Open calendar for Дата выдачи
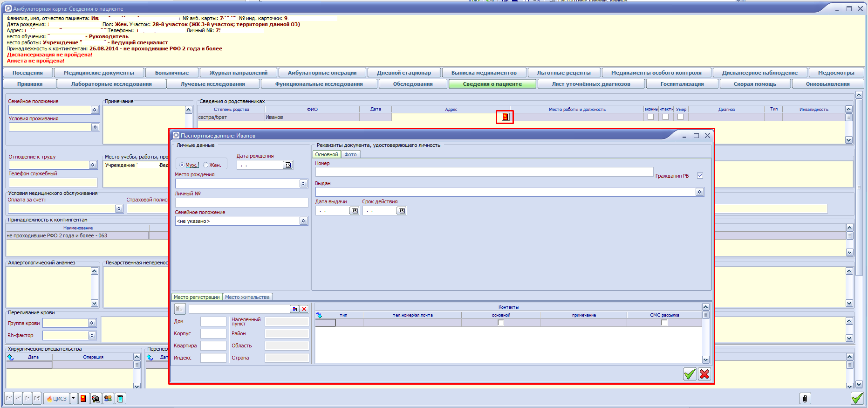 click(355, 211)
